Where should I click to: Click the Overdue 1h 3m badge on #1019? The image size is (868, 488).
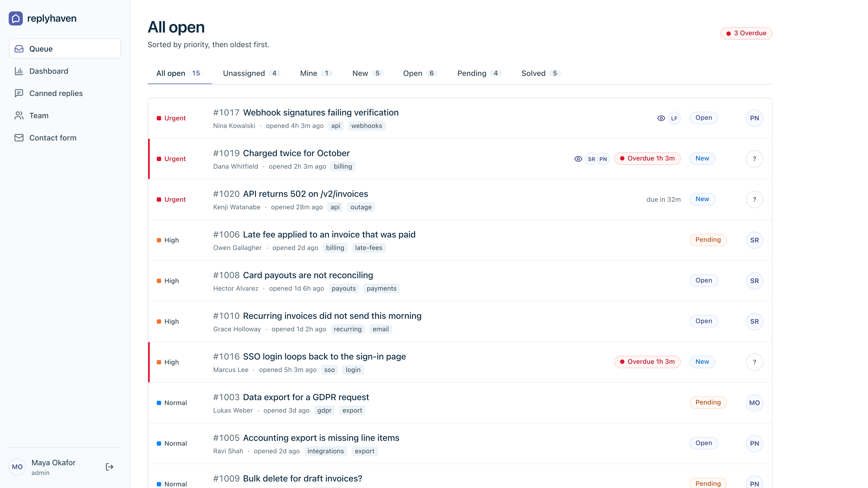click(647, 159)
